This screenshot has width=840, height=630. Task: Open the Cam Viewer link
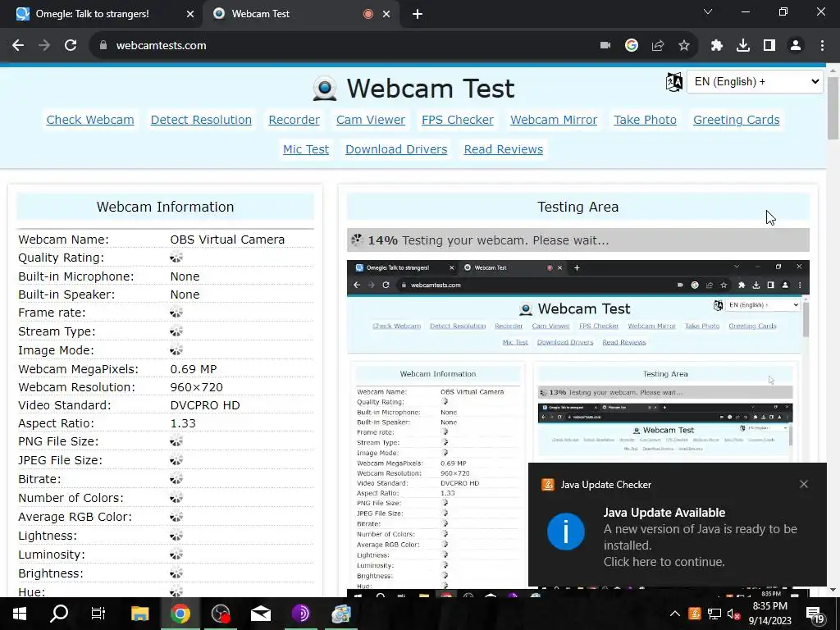[x=371, y=120]
